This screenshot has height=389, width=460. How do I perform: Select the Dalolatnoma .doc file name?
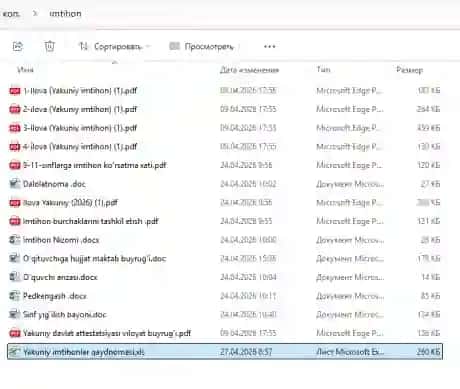tap(54, 184)
